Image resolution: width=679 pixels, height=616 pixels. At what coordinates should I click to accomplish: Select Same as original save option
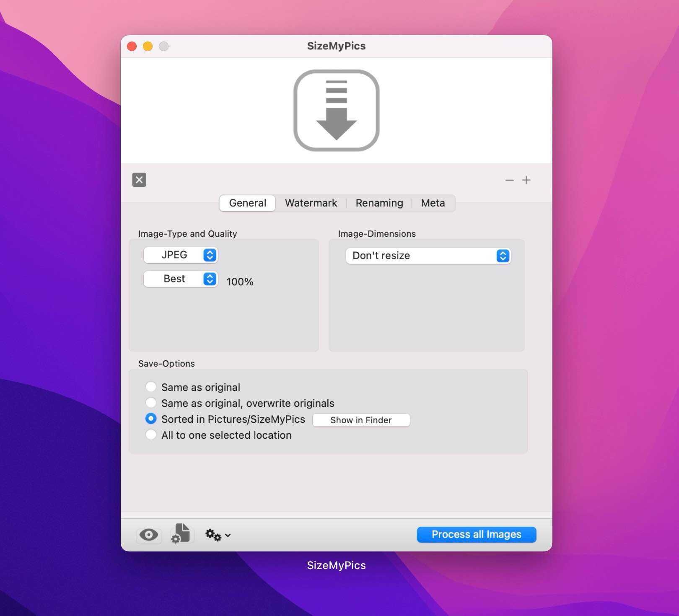pos(151,387)
